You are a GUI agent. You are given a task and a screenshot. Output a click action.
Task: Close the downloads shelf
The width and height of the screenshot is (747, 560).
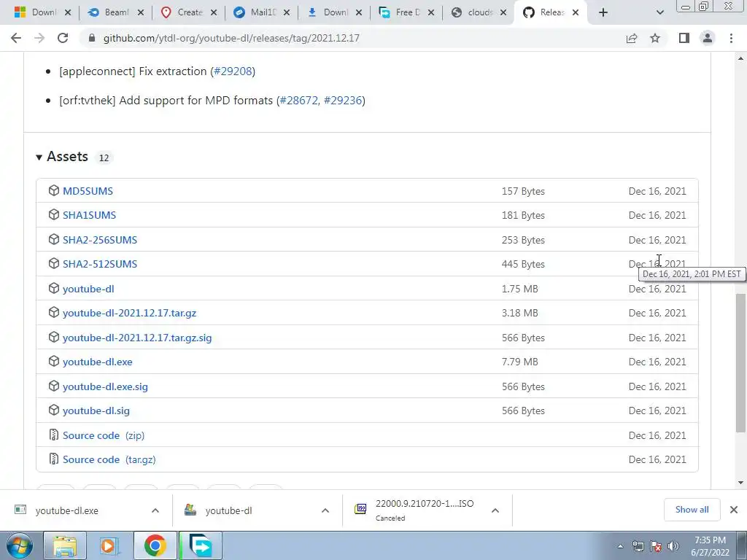(x=734, y=510)
